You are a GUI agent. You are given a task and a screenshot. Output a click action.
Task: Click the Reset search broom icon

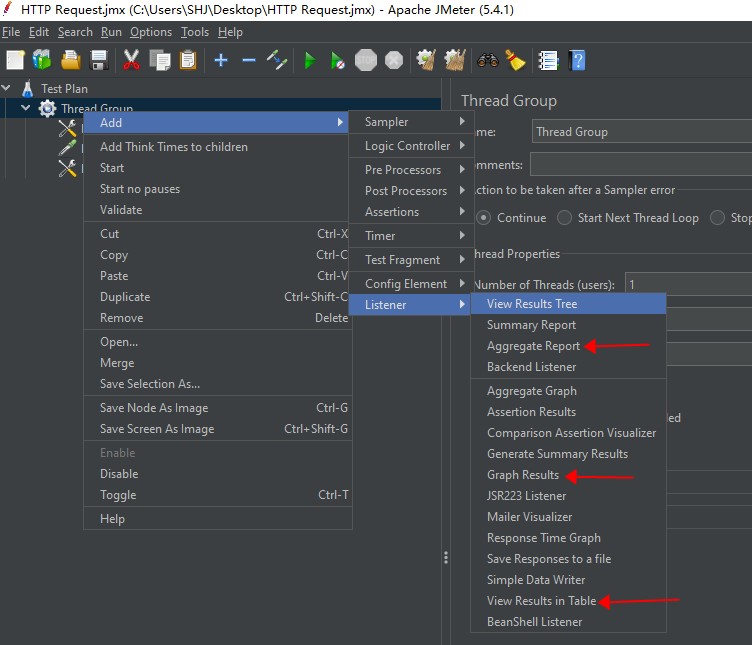[x=516, y=60]
